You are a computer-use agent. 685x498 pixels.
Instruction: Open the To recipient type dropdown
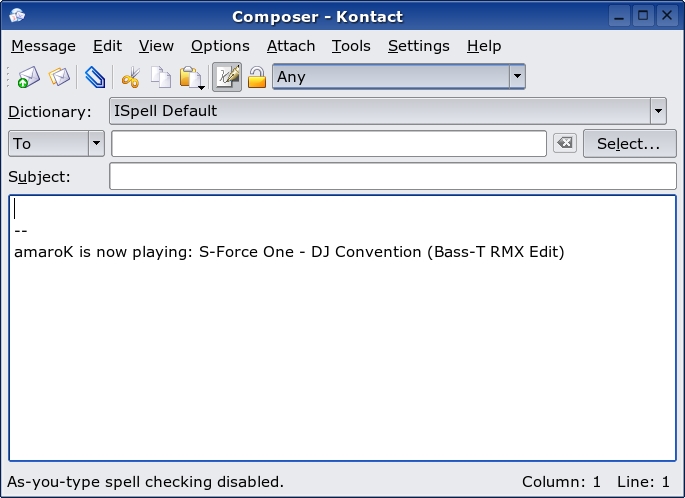tap(96, 143)
